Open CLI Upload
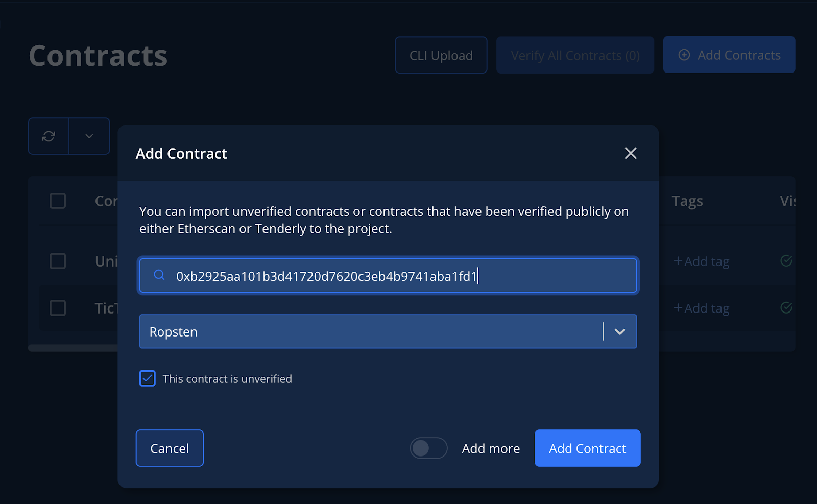 pyautogui.click(x=441, y=55)
